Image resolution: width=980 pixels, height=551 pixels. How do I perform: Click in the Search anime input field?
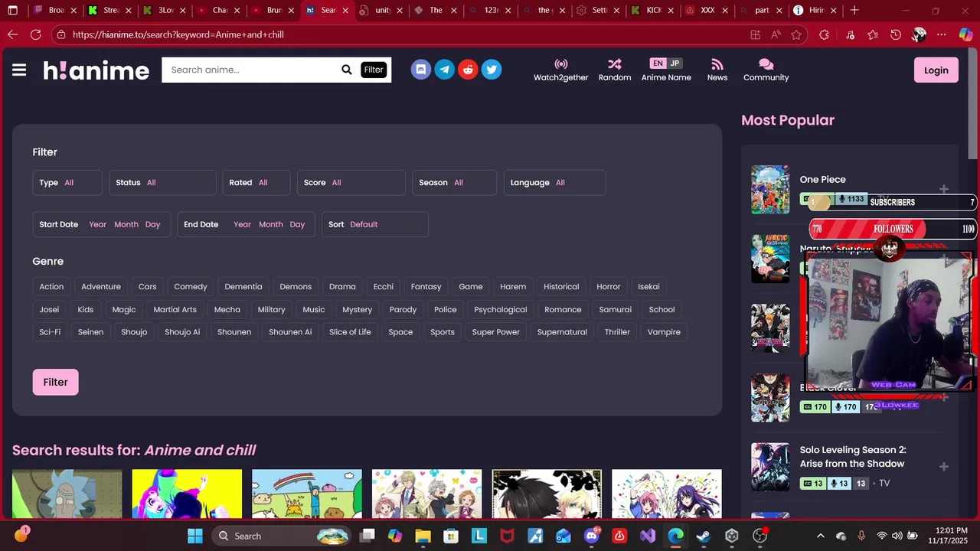[251, 70]
